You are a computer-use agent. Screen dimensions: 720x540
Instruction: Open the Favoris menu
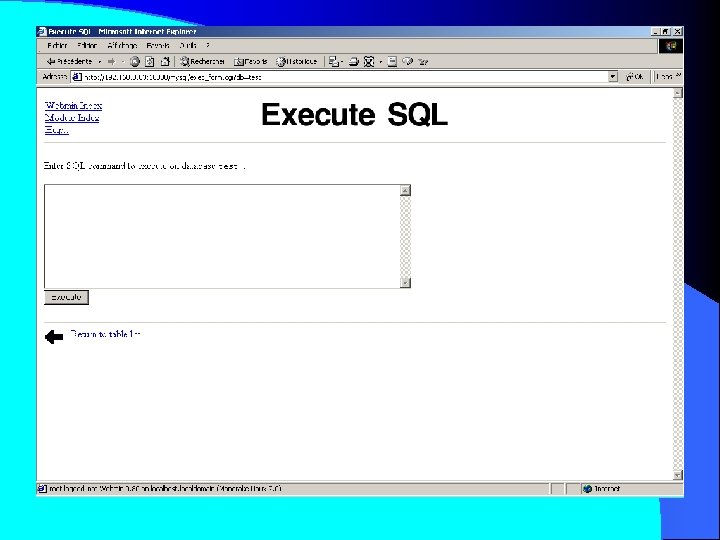coord(158,45)
